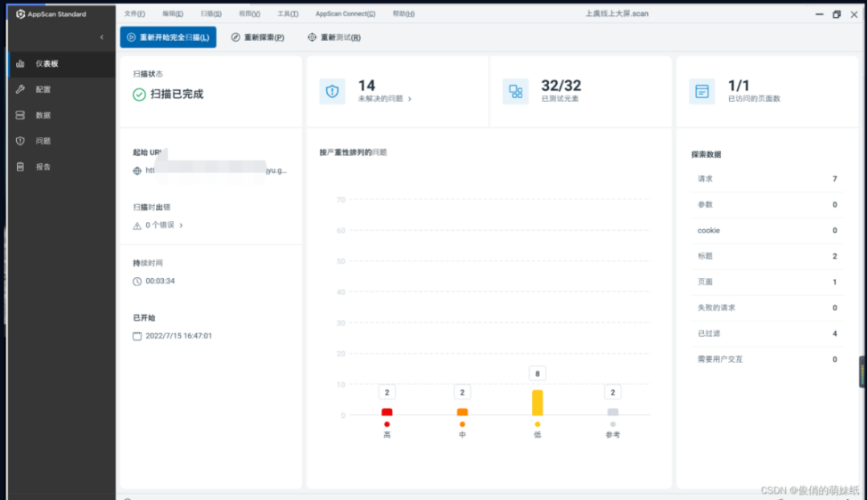Click the 高 legend dot under the chart
868x500 pixels.
click(387, 424)
